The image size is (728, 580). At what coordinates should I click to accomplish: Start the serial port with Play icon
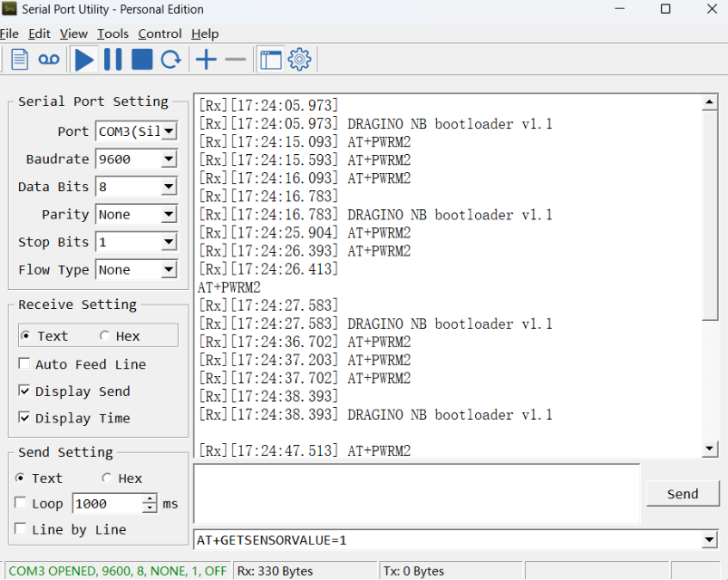click(x=84, y=60)
